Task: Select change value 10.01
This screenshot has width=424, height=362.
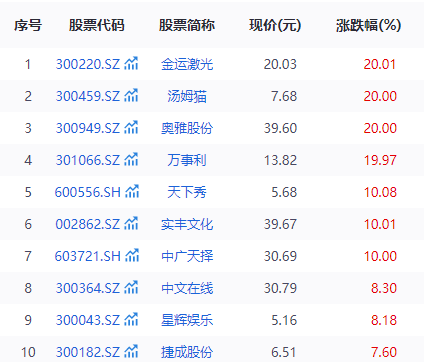Action: pos(380,224)
